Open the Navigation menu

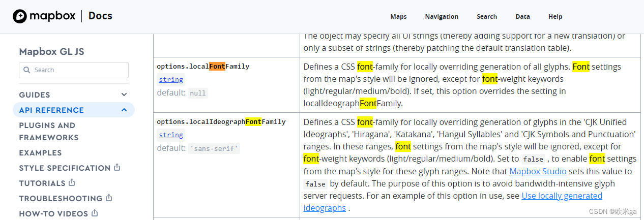442,17
